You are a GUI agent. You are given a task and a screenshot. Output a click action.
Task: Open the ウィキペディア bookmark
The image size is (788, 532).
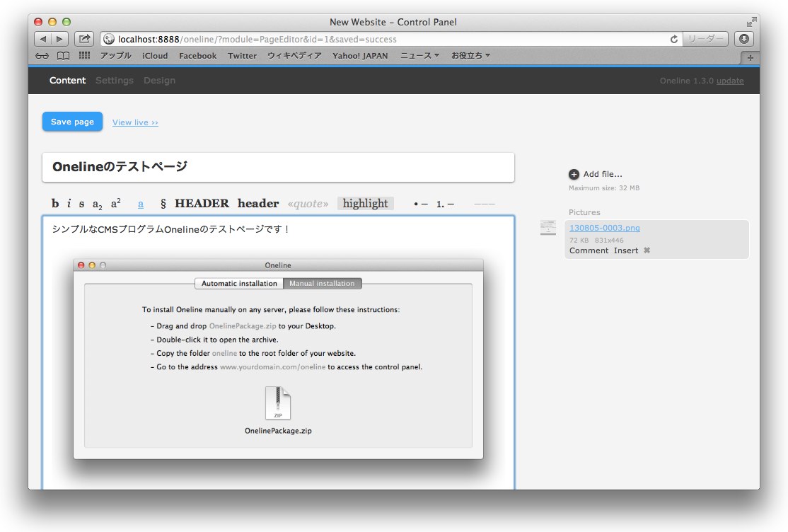(x=294, y=55)
